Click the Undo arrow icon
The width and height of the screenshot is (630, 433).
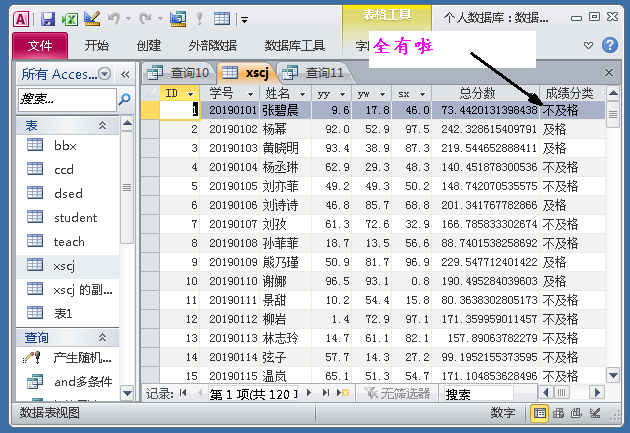coord(114,18)
